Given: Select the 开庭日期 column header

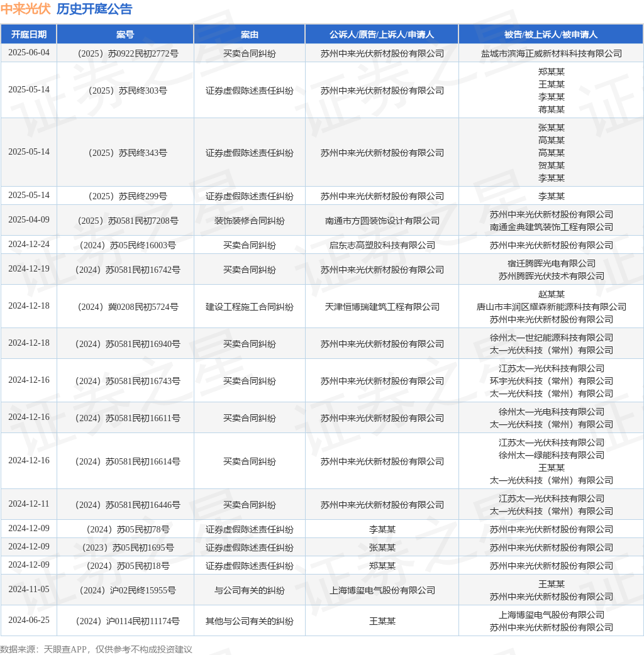Looking at the screenshot, I should [x=29, y=34].
